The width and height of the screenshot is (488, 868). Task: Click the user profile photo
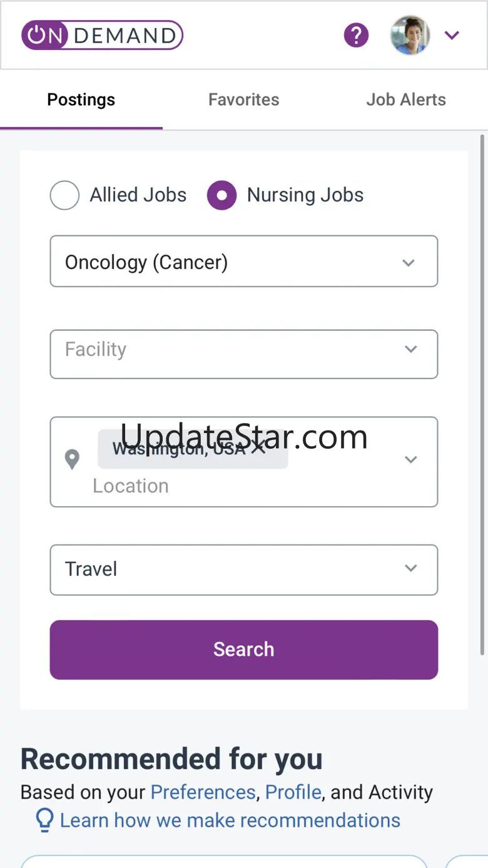(x=410, y=35)
